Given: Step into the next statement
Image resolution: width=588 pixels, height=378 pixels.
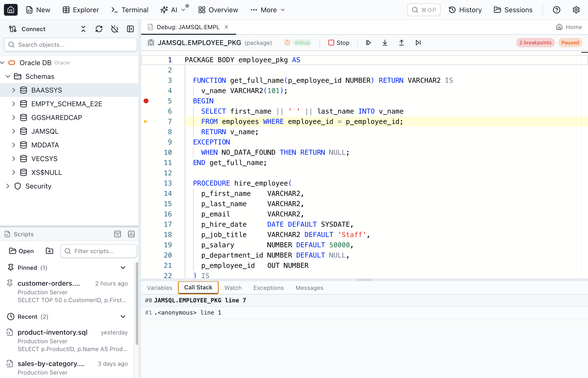Looking at the screenshot, I should tap(385, 42).
